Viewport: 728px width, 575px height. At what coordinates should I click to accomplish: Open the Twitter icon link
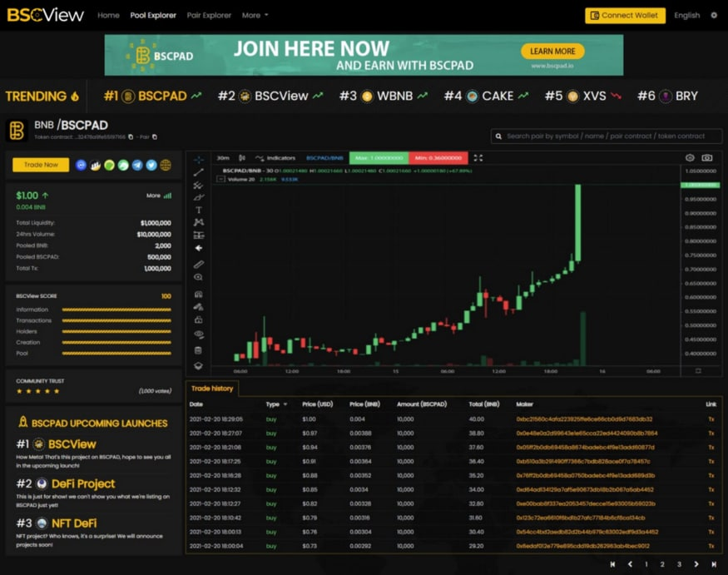coord(151,165)
